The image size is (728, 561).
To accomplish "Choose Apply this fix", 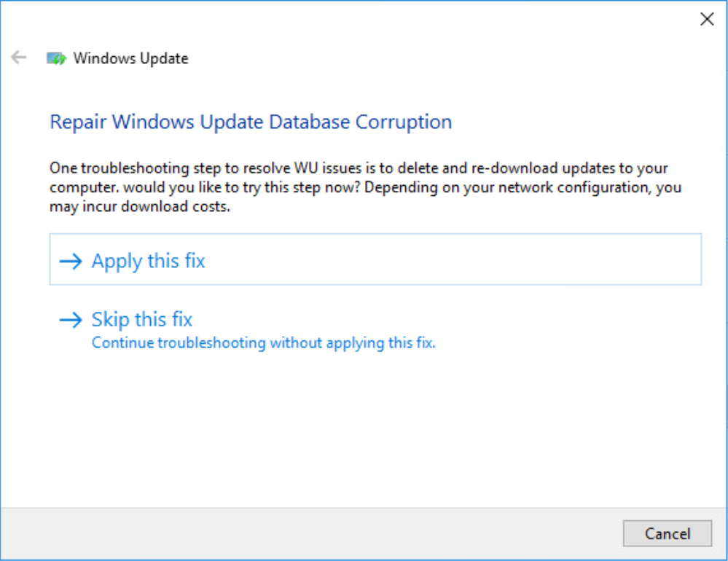I will [375, 259].
